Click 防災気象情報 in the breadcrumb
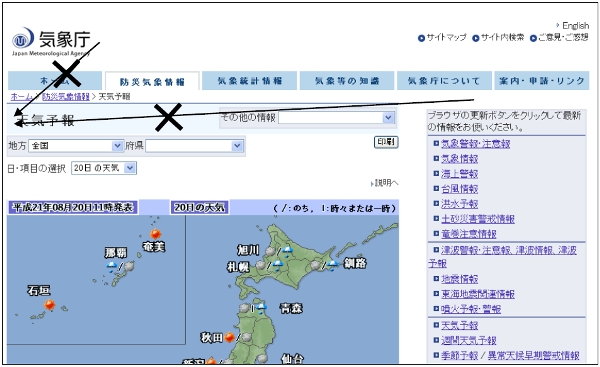 (66, 96)
